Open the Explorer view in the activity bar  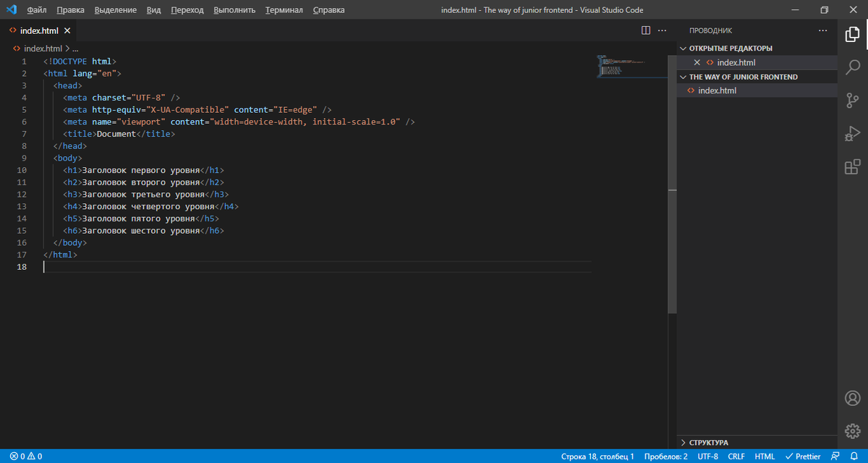(x=852, y=33)
